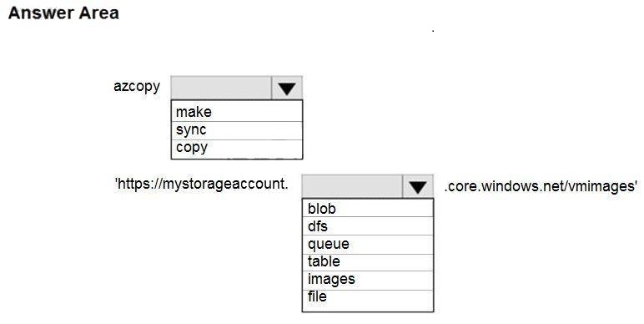This screenshot has width=644, height=324.
Task: Pick queue from the endpoint list
Action: (368, 244)
